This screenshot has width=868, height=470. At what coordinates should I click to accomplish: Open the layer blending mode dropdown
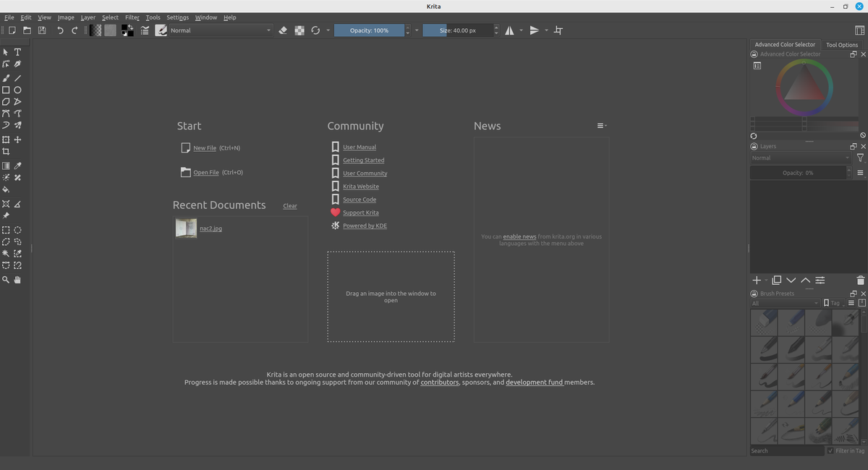pos(801,158)
